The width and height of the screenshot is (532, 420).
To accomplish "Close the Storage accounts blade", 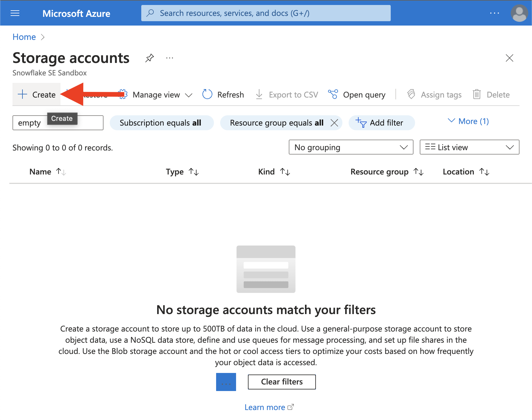I will (510, 58).
